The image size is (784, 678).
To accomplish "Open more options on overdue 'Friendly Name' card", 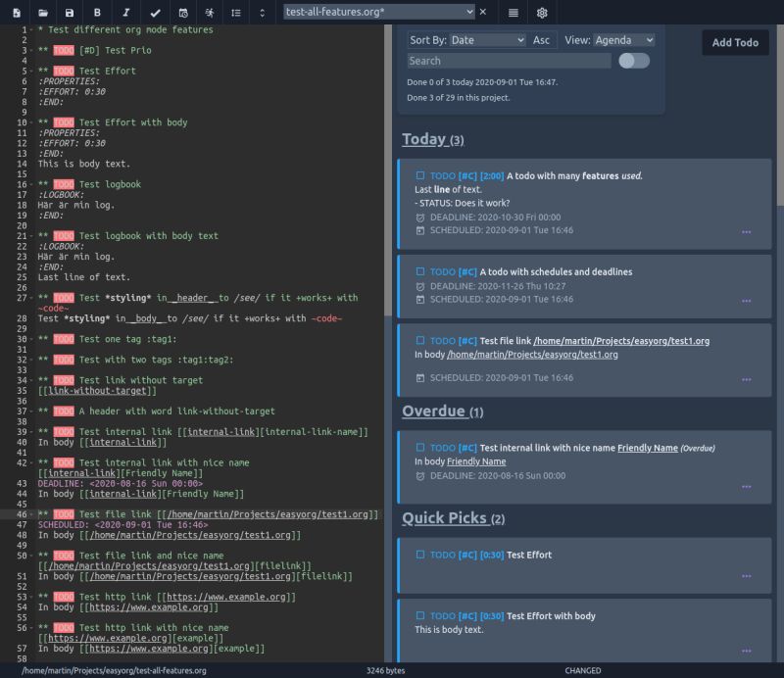I will (x=747, y=487).
